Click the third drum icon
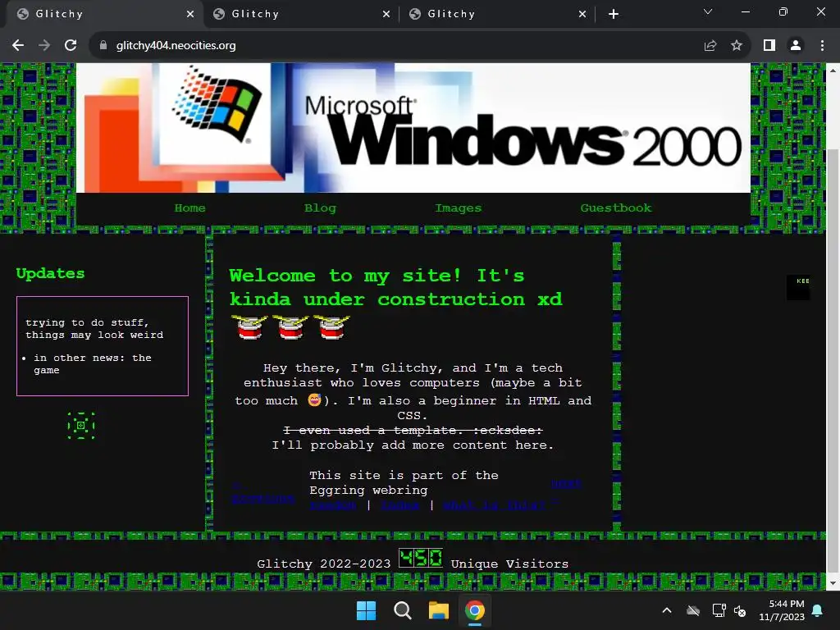This screenshot has height=630, width=840. (x=331, y=327)
